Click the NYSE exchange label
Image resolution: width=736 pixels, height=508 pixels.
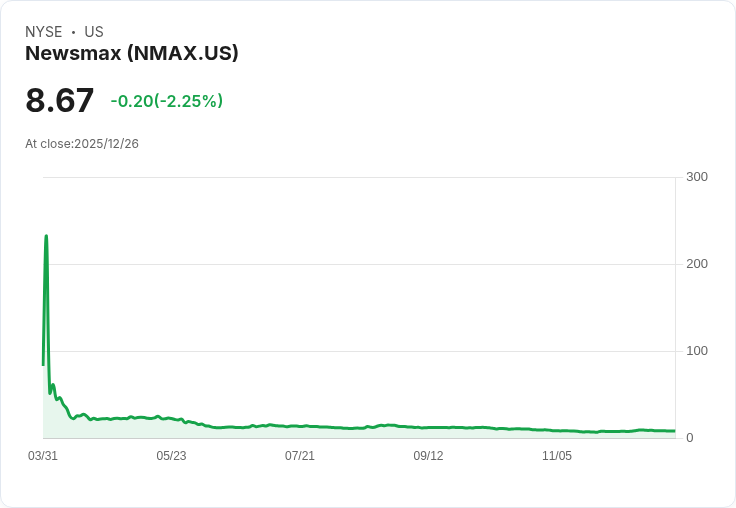(x=43, y=32)
